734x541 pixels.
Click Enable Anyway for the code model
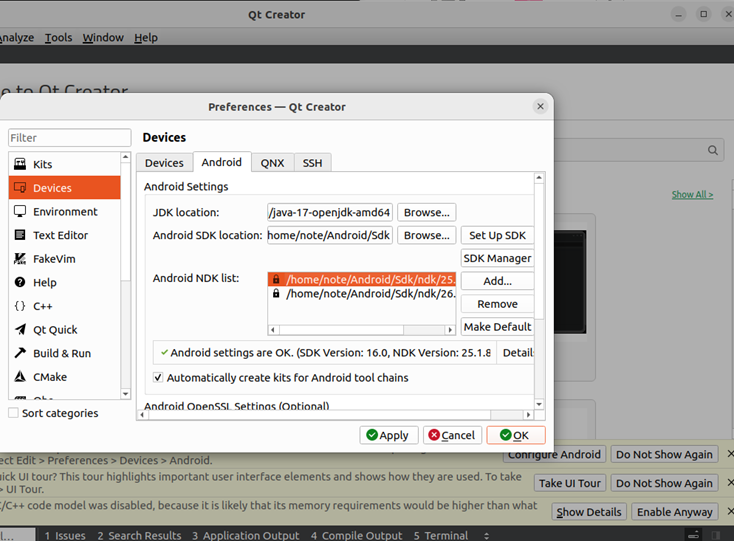tap(675, 512)
